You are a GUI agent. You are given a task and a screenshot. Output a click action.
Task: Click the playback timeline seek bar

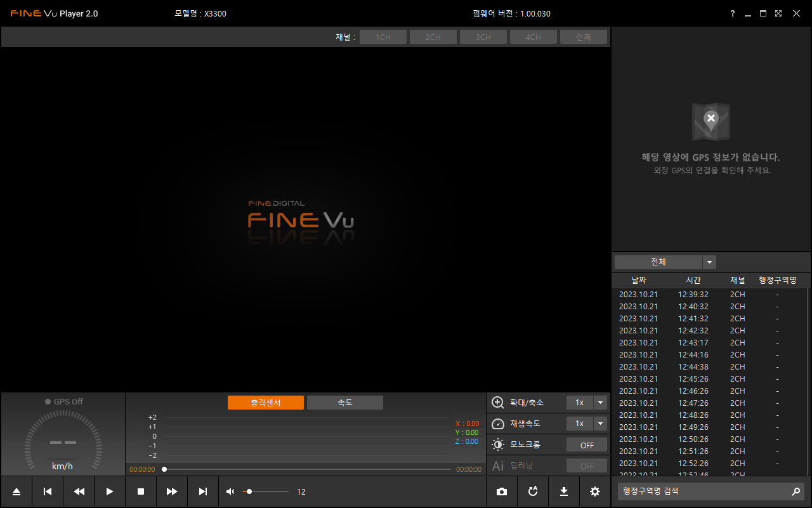click(307, 469)
